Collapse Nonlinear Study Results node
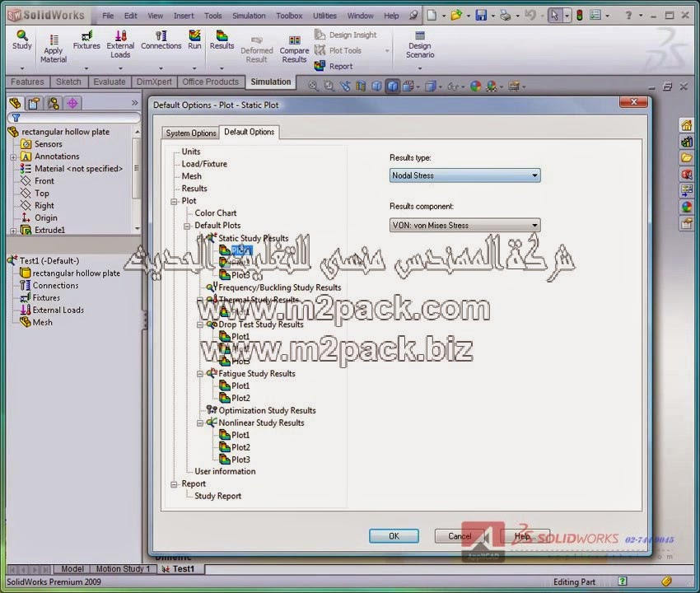 [200, 423]
